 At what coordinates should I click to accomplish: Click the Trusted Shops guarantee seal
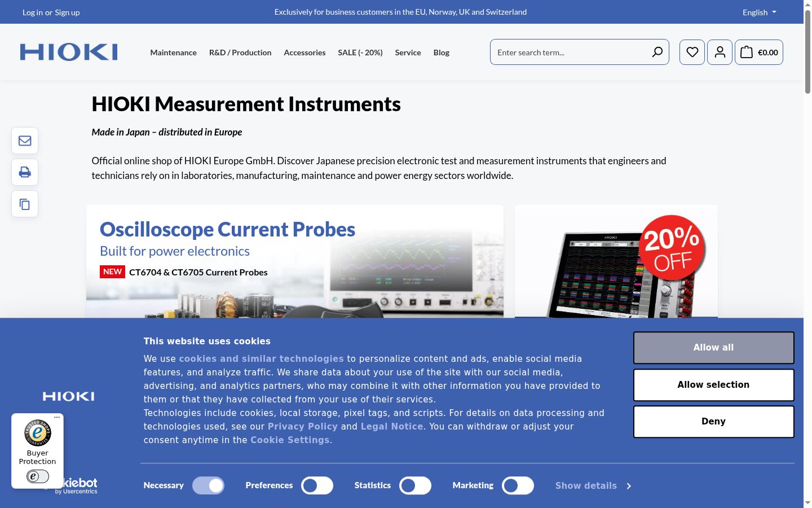coord(38,433)
